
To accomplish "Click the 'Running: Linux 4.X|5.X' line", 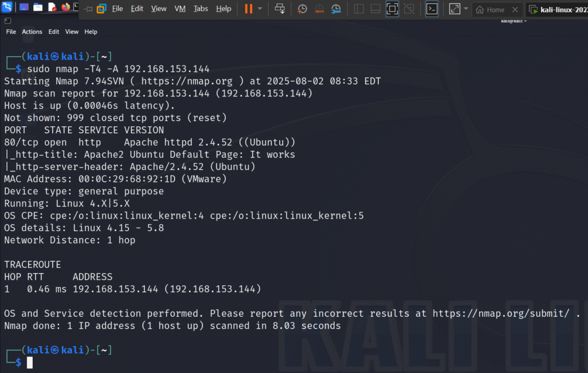I will pos(67,204).
